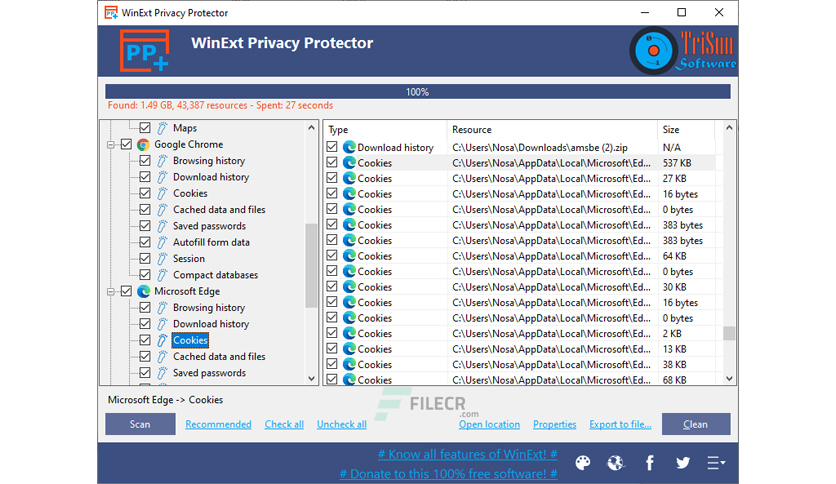
Task: Click results list scroll down arrow
Action: [x=729, y=378]
